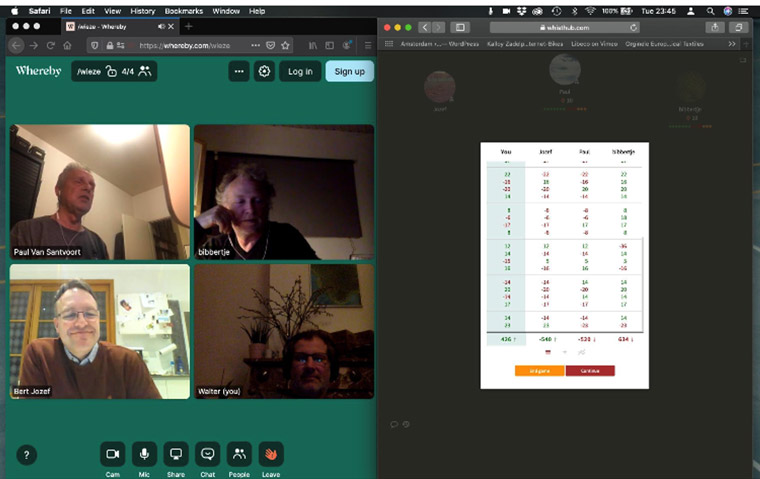760x479 pixels.
Task: Click the Safari whisthub.com address bar
Action: pos(565,28)
